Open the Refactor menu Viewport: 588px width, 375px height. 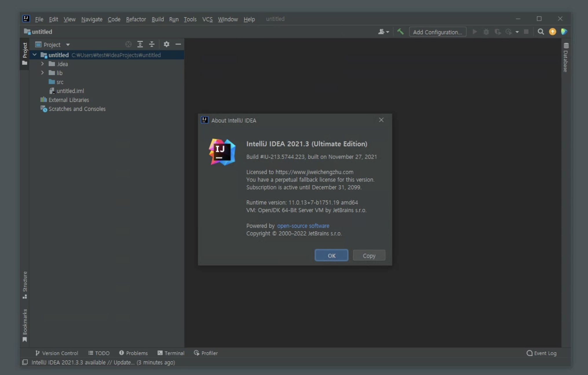point(136,19)
